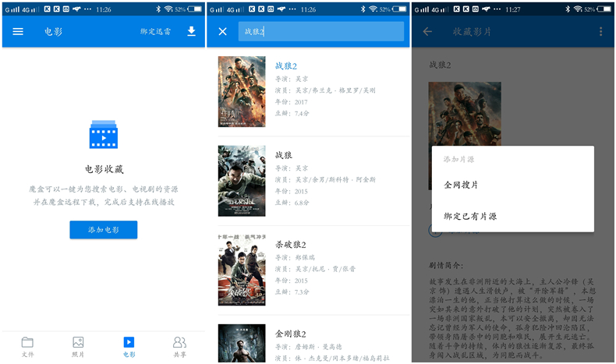Open the 战狼 2015 poster thumbnail
The height and width of the screenshot is (364, 616).
click(x=242, y=181)
